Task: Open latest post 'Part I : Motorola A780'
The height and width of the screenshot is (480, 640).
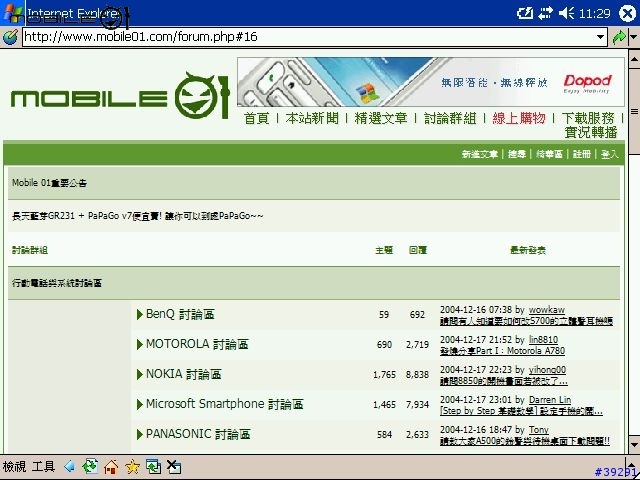Action: pos(502,351)
